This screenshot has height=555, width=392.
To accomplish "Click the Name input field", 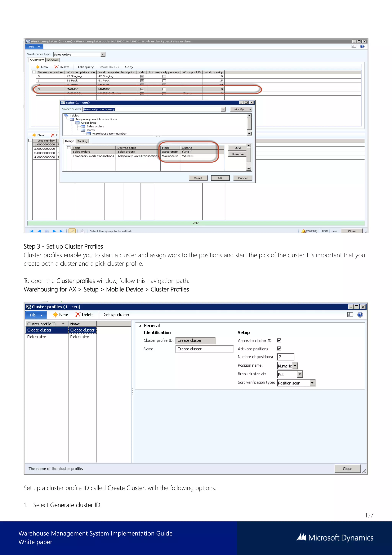I will pos(204,349).
